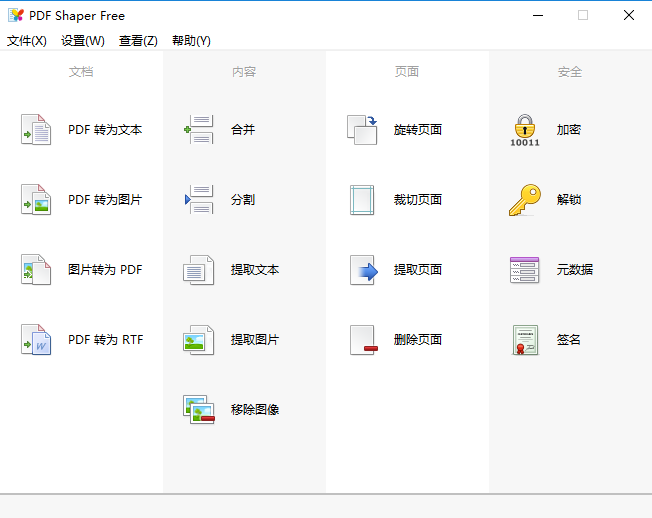The width and height of the screenshot is (652, 518).
Task: Click the 旋转页面 text label
Action: coord(418,130)
